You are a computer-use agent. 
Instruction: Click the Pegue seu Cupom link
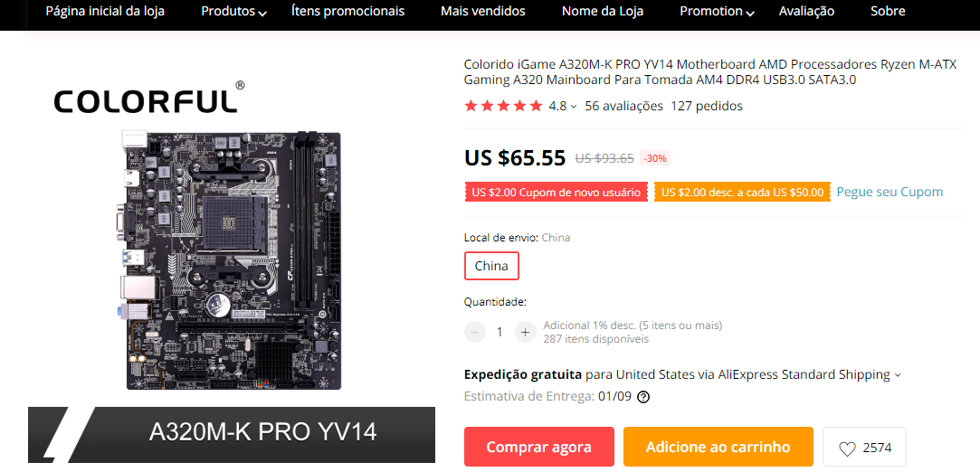click(x=890, y=192)
